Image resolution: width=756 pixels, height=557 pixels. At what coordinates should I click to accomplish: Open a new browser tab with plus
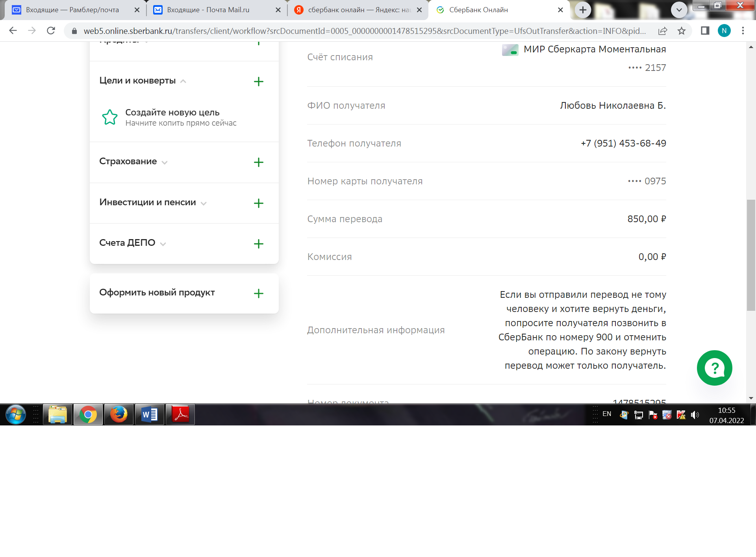pos(583,10)
